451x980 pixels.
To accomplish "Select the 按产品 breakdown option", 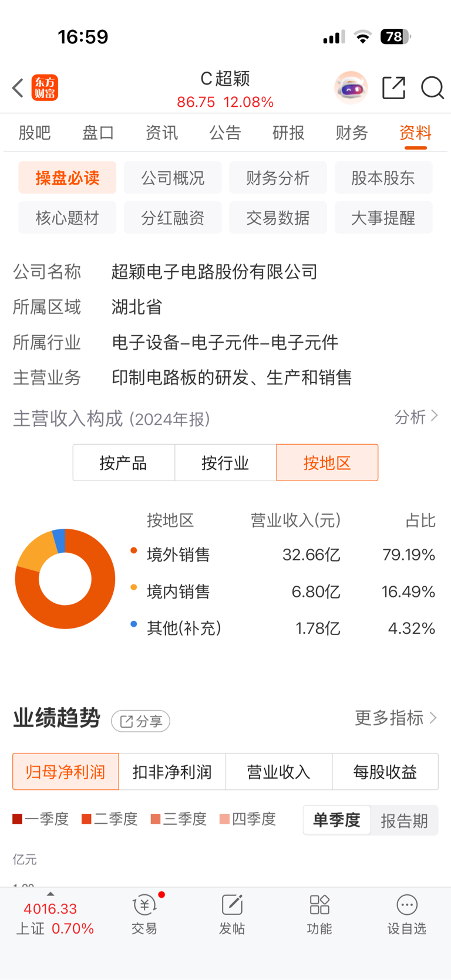I will pos(123,463).
